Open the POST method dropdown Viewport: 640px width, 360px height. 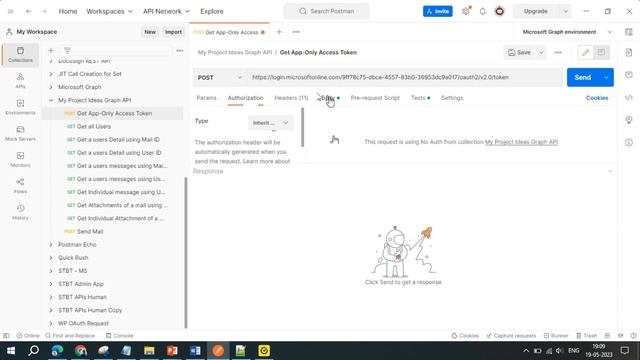220,78
